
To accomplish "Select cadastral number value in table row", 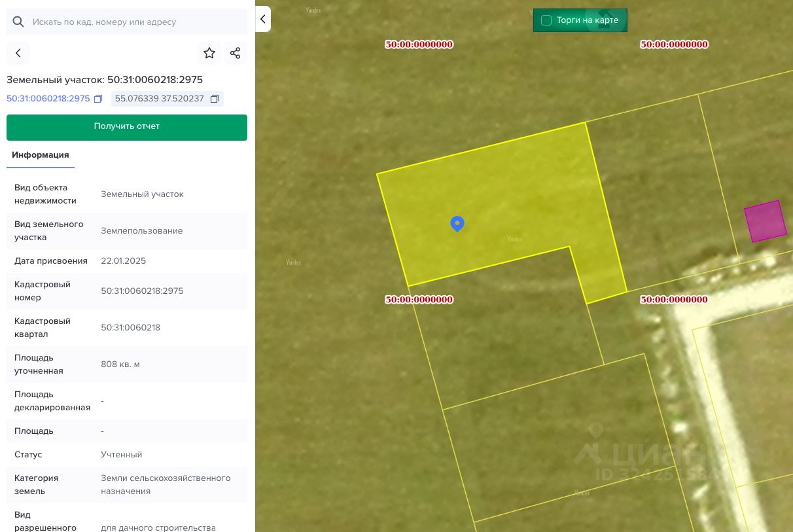I will click(142, 291).
